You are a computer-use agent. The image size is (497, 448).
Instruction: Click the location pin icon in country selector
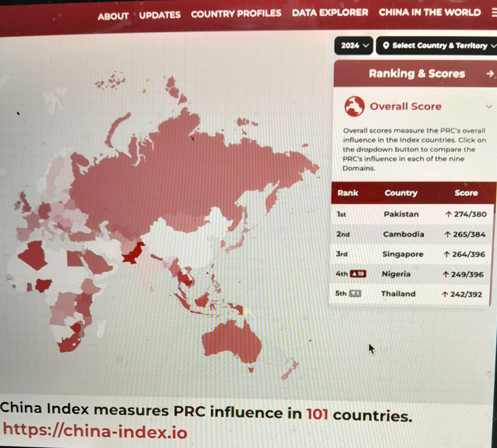(386, 46)
